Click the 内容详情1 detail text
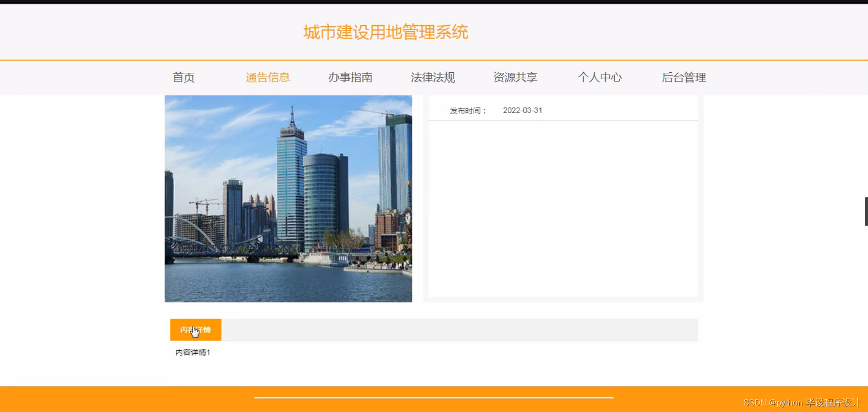 tap(192, 352)
